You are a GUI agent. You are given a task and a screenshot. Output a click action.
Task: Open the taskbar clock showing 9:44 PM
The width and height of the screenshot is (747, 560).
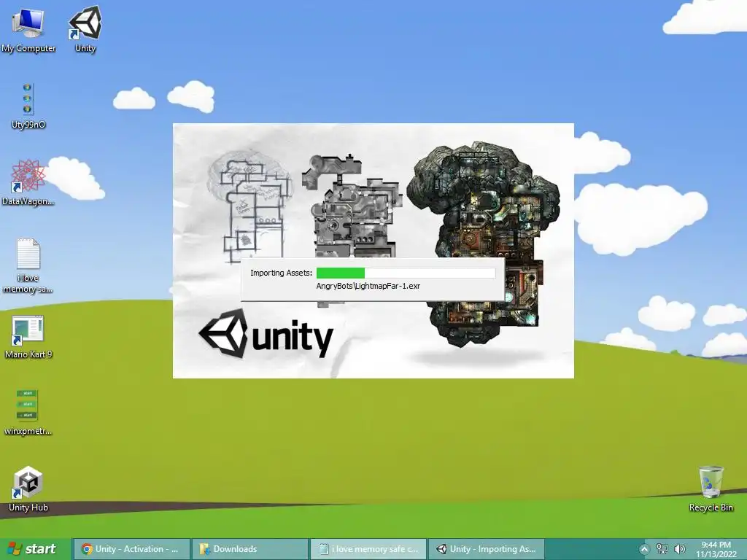click(x=716, y=550)
